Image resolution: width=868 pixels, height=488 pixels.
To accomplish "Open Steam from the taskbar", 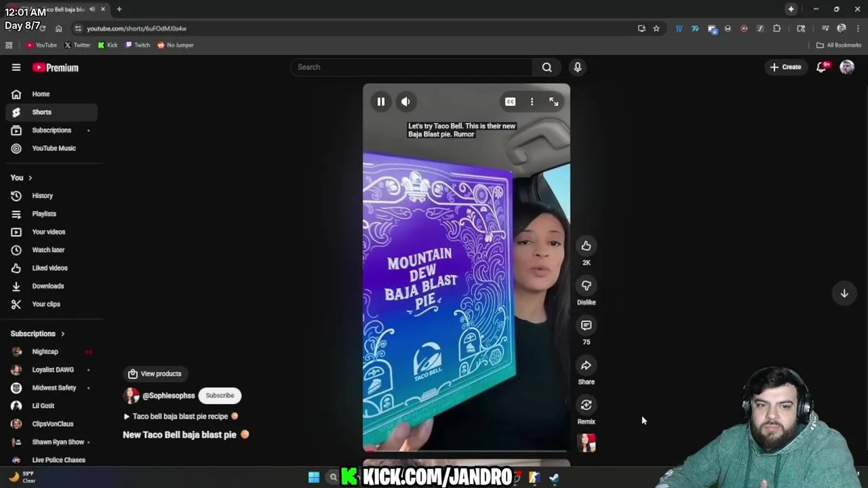I will [x=554, y=478].
